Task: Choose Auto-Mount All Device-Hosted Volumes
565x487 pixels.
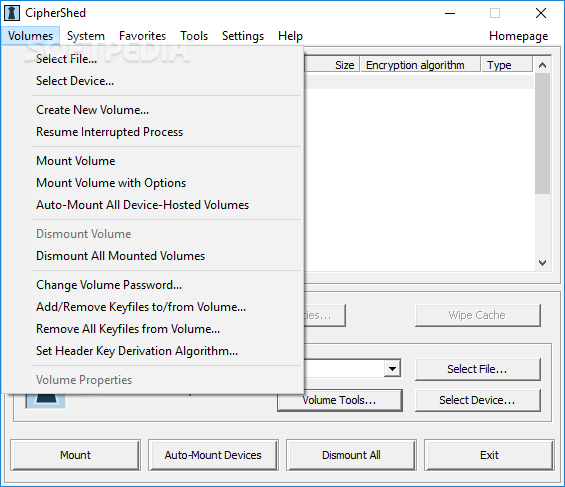Action: tap(152, 205)
